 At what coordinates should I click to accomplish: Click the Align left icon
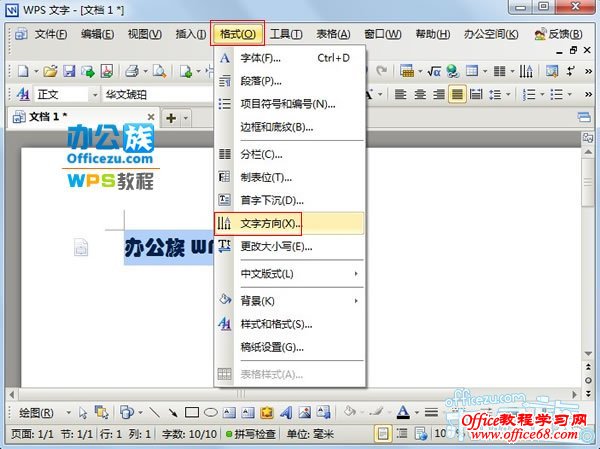coord(400,94)
